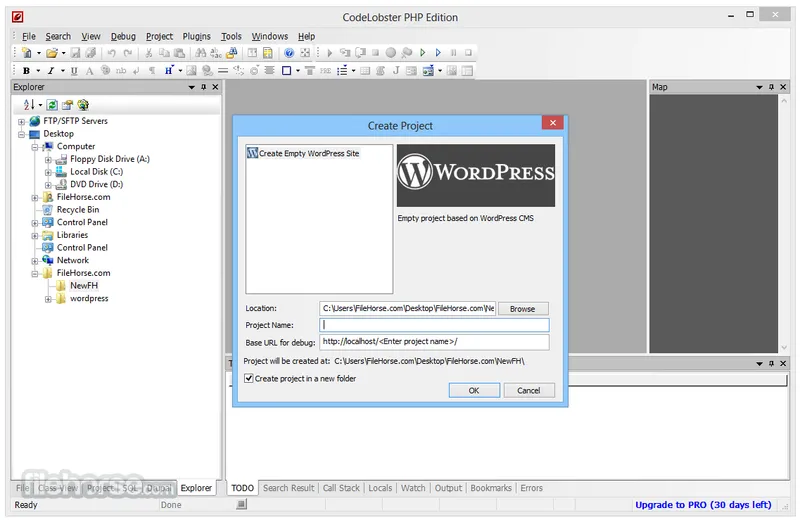Switch to the Errors tab
Viewport: 800px width, 520px height.
[x=531, y=488]
